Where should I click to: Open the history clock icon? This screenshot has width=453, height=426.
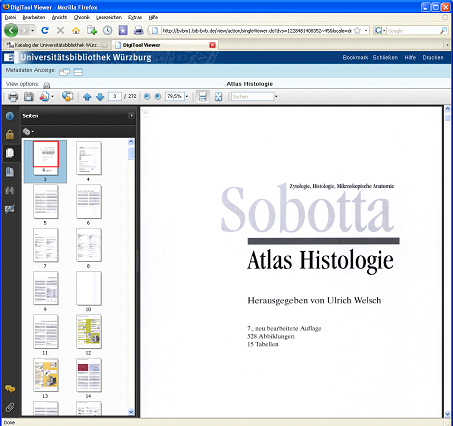[107, 31]
